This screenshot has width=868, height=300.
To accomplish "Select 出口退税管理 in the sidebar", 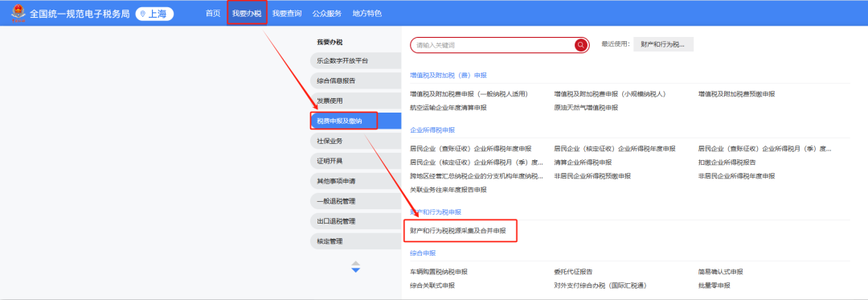I will pos(355,221).
